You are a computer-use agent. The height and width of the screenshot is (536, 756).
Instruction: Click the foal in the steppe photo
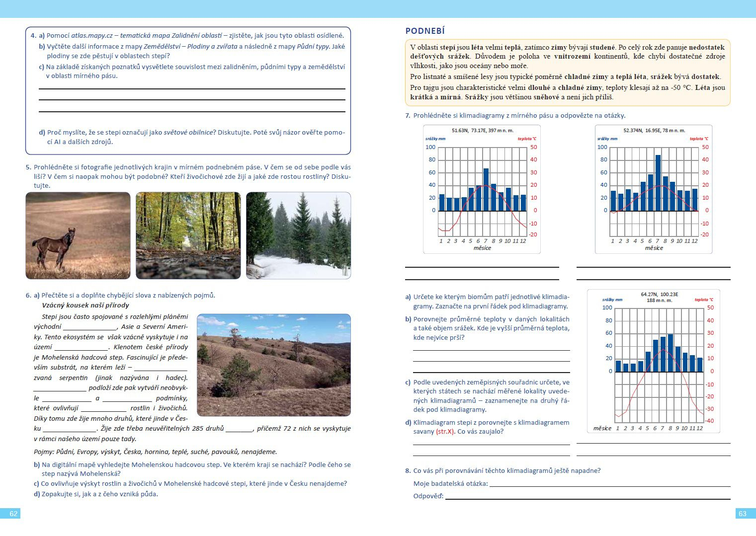point(55,246)
